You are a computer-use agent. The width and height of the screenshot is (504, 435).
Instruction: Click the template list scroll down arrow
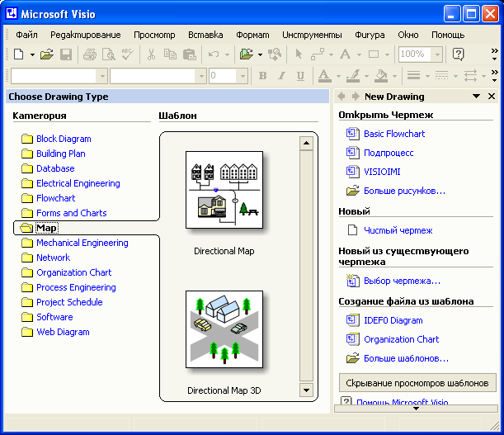tap(306, 390)
